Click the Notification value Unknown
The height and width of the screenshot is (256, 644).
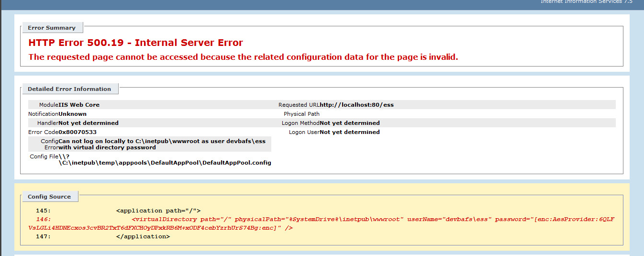click(x=72, y=114)
